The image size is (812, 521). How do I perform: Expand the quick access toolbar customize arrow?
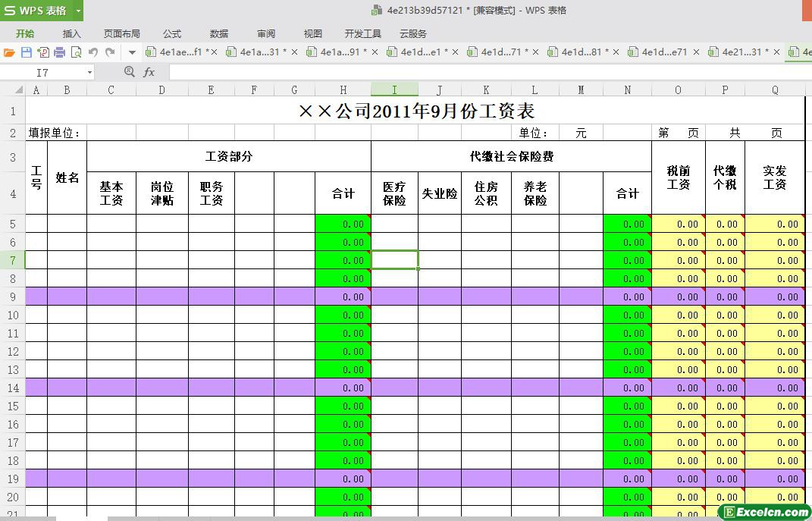click(x=132, y=52)
